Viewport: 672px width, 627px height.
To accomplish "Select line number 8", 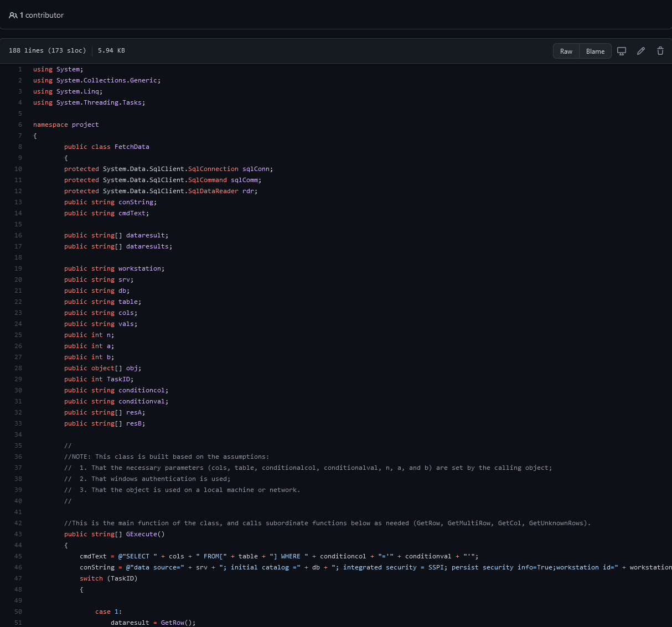I will coord(20,147).
